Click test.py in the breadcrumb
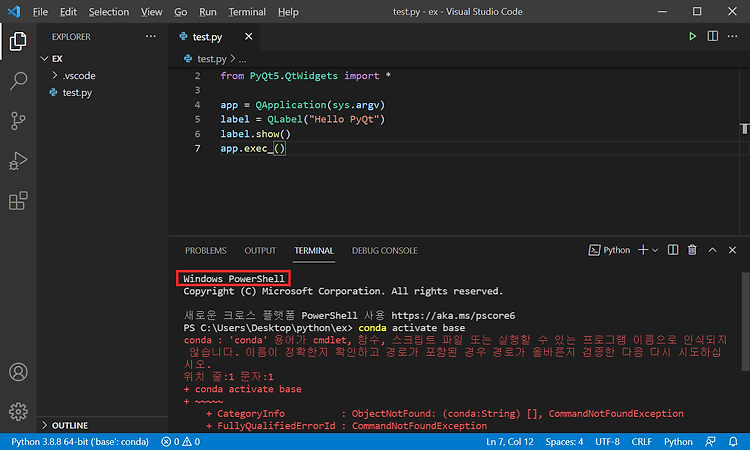This screenshot has height=450, width=750. [x=211, y=59]
